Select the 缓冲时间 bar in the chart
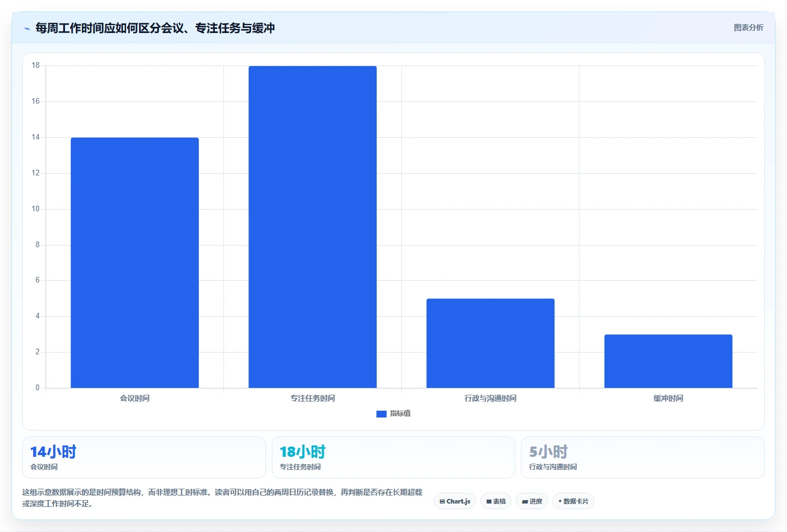 point(668,361)
